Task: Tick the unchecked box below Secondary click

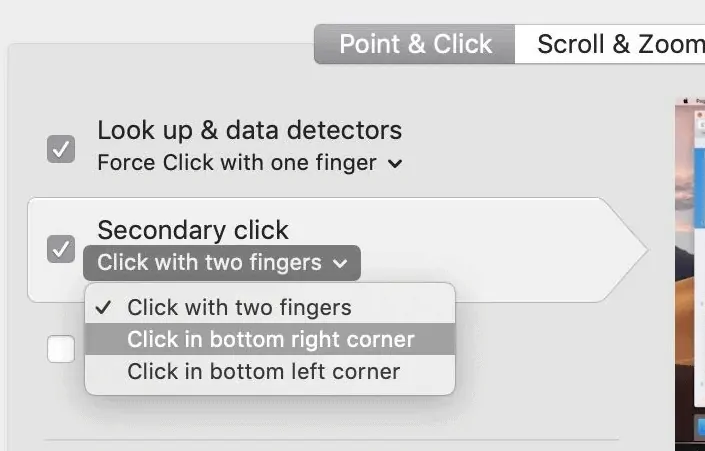Action: click(61, 349)
